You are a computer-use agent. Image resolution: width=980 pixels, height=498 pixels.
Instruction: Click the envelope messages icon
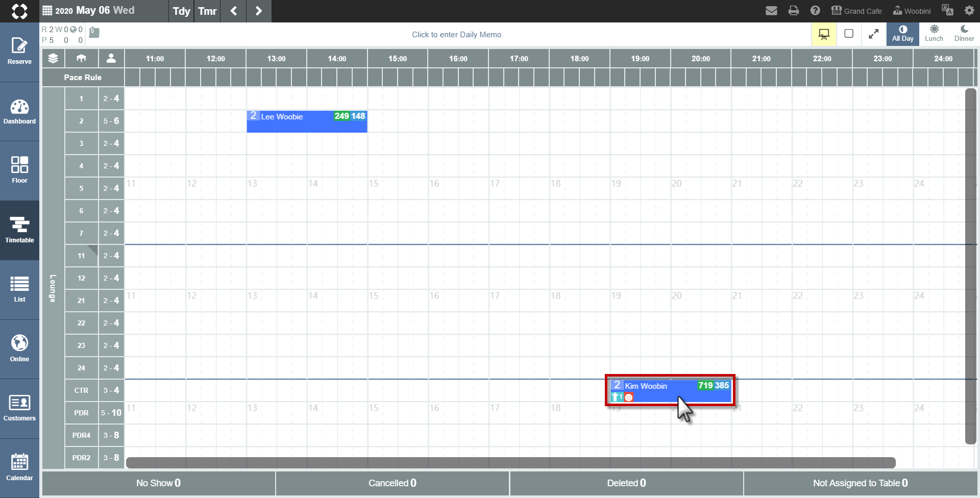(771, 11)
